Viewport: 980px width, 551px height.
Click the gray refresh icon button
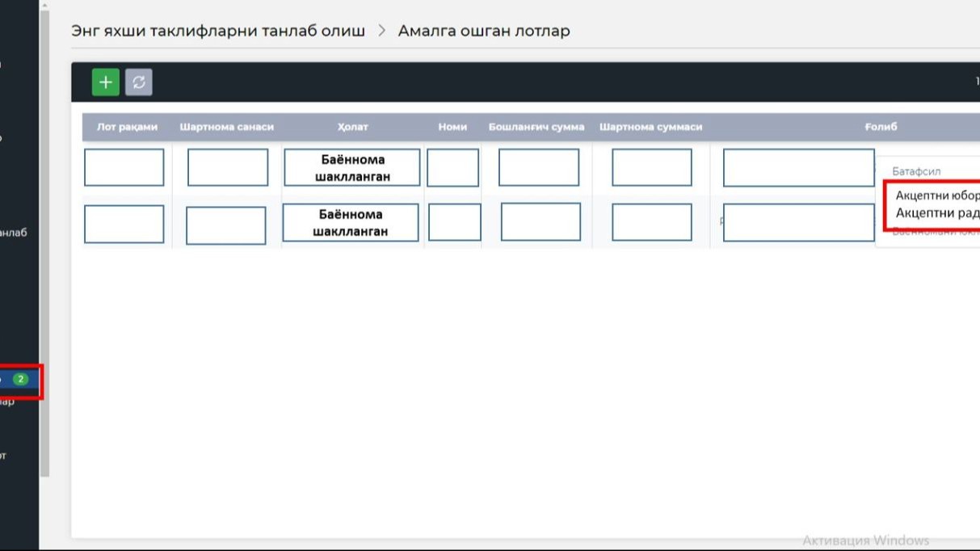click(139, 82)
